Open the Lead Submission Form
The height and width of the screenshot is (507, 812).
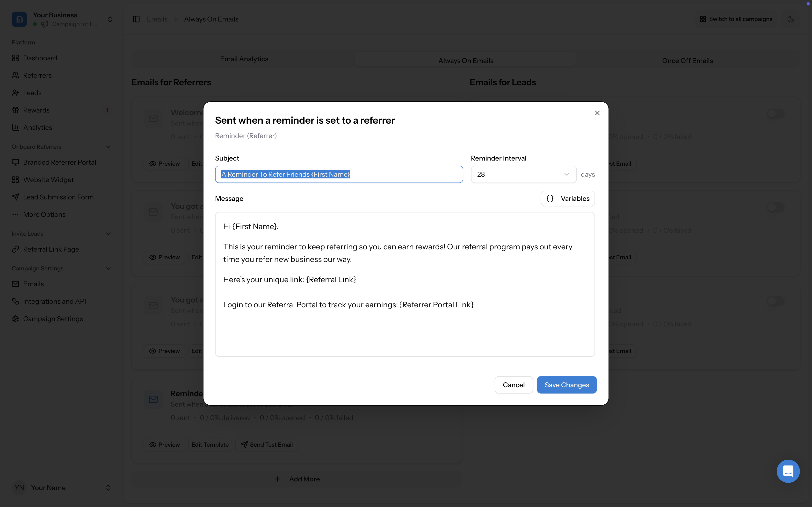pyautogui.click(x=58, y=197)
